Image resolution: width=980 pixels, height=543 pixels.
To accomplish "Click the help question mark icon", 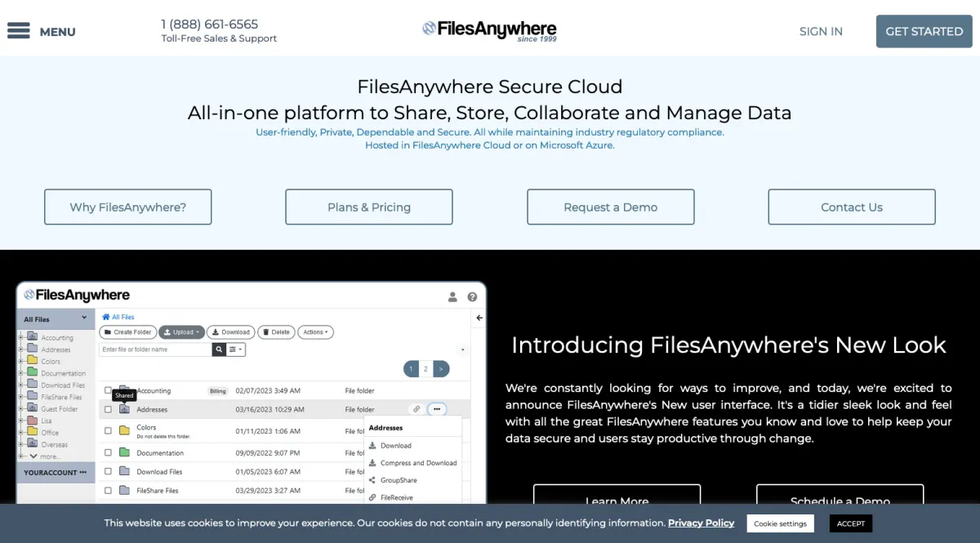I will tap(472, 297).
